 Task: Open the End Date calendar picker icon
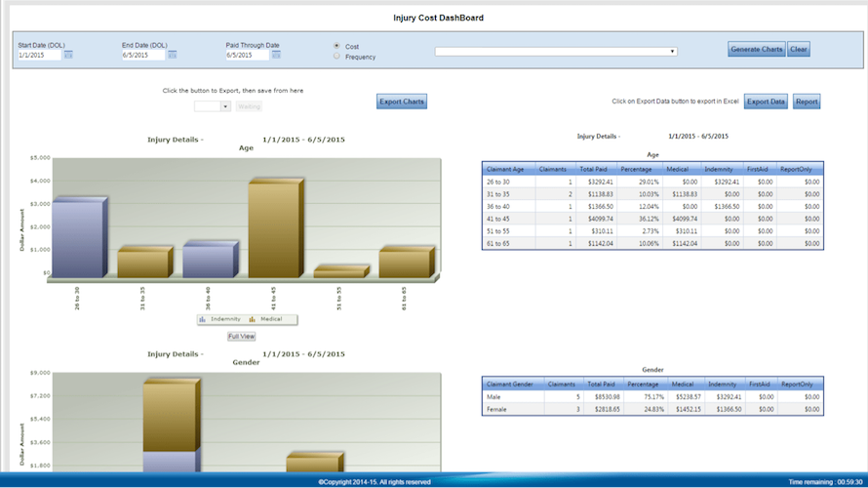[173, 55]
